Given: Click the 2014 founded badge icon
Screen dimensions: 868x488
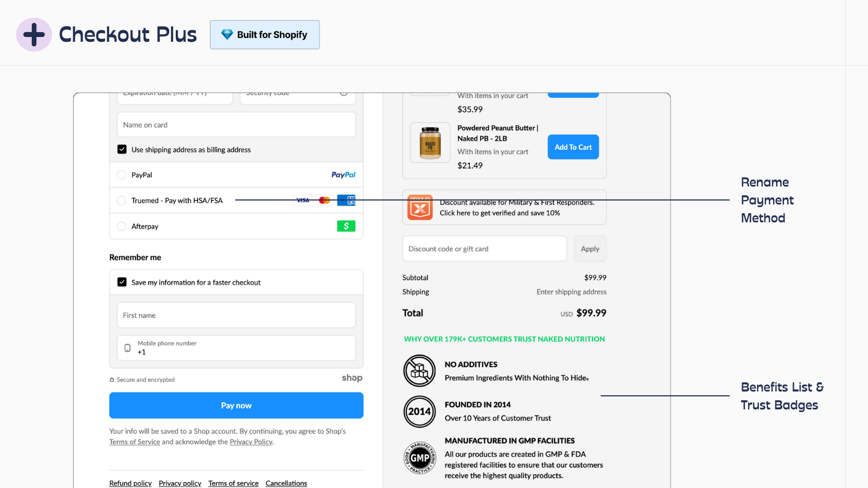Looking at the screenshot, I should click(x=419, y=412).
